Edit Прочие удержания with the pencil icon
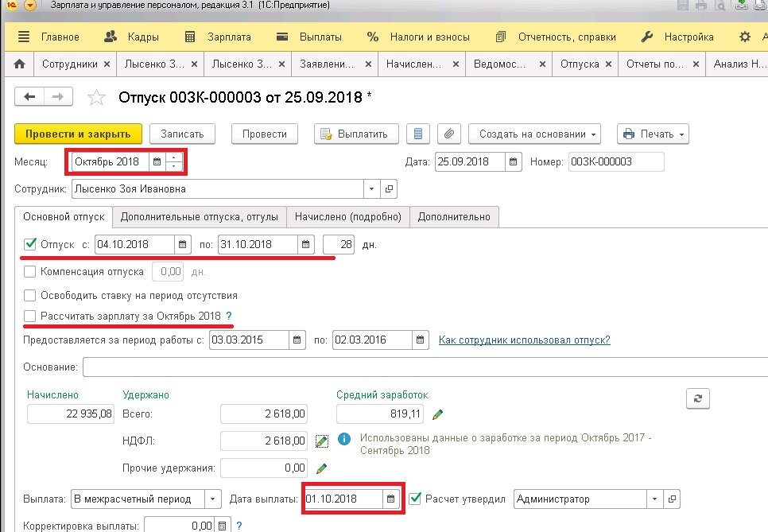768x532 pixels. click(322, 468)
